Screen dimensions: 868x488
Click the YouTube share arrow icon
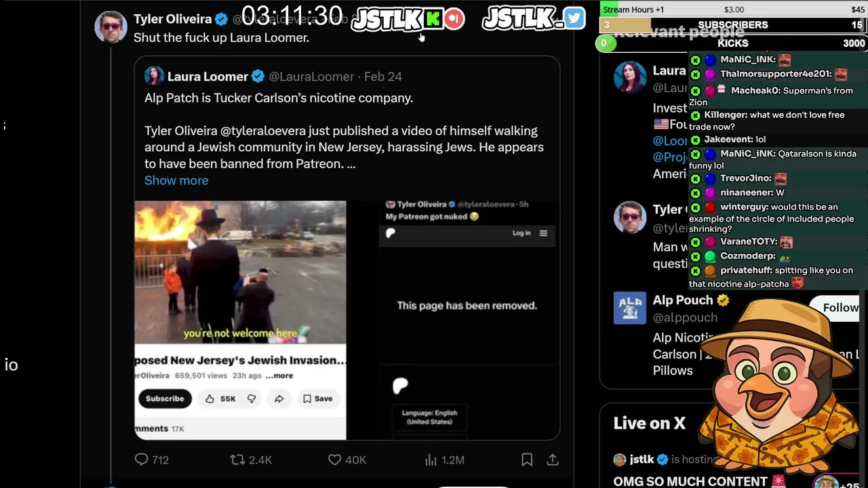(279, 399)
